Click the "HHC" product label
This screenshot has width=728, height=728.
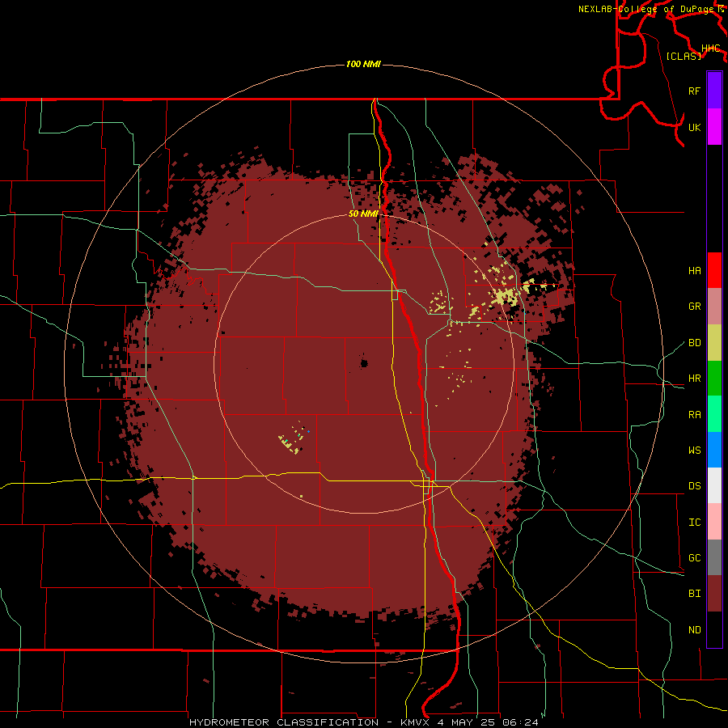coord(711,49)
